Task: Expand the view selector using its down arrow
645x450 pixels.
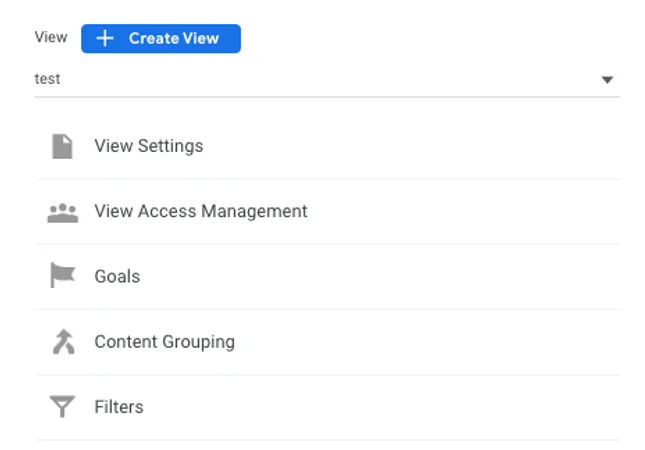Action: click(607, 79)
